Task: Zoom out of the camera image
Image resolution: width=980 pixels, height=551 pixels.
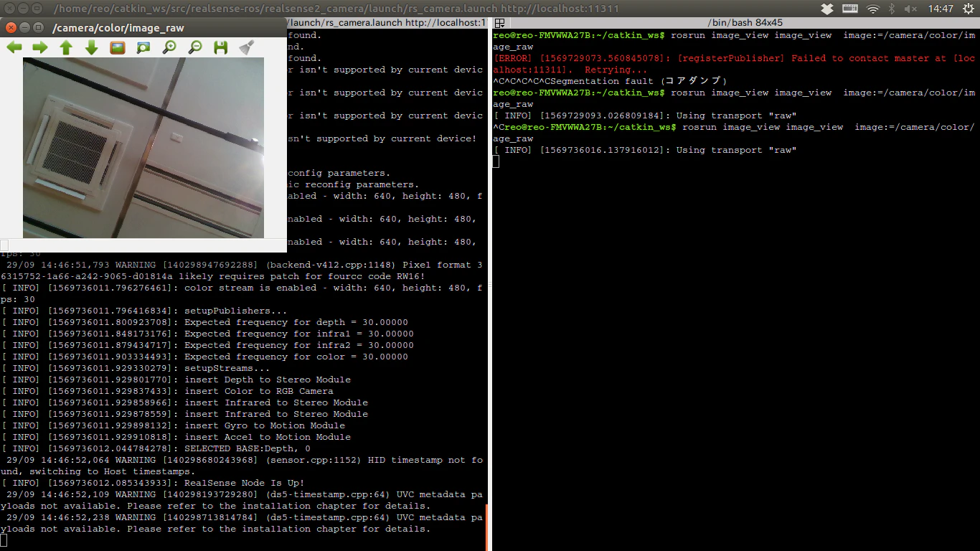Action: click(195, 47)
